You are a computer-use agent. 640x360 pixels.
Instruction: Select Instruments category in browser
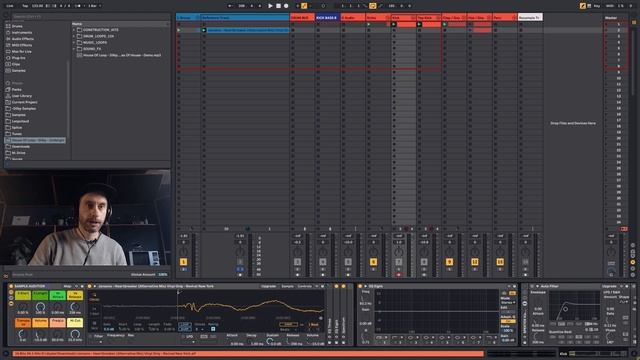click(x=22, y=32)
